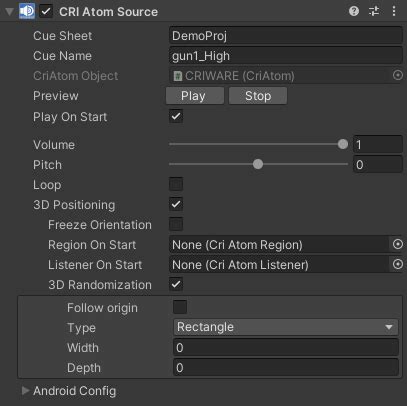407x406 pixels.
Task: Enable Follow origin checkbox
Action: (x=180, y=307)
